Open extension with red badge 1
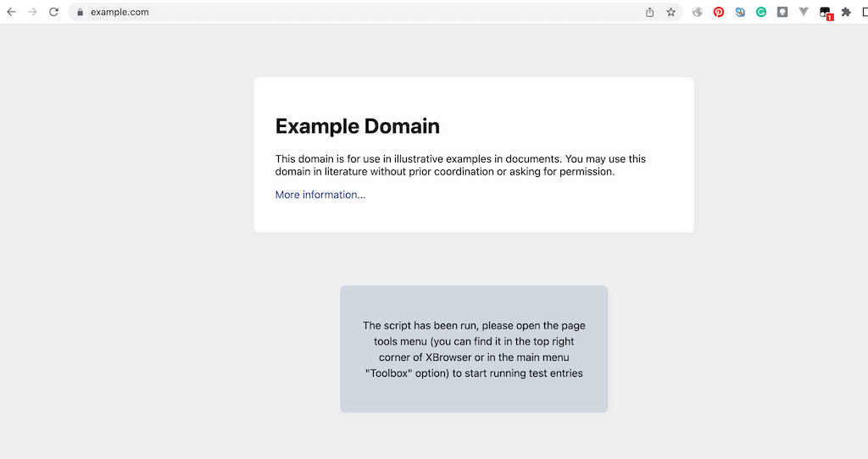The width and height of the screenshot is (868, 459). click(x=826, y=13)
